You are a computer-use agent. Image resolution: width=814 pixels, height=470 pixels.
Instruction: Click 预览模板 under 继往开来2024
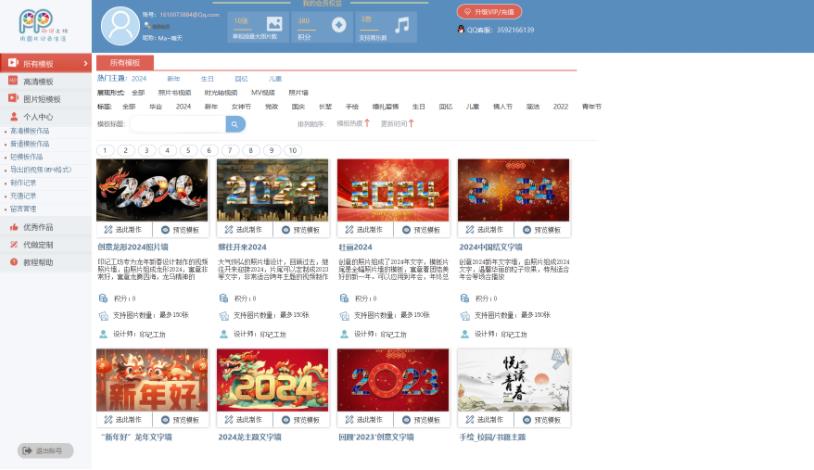click(x=301, y=230)
